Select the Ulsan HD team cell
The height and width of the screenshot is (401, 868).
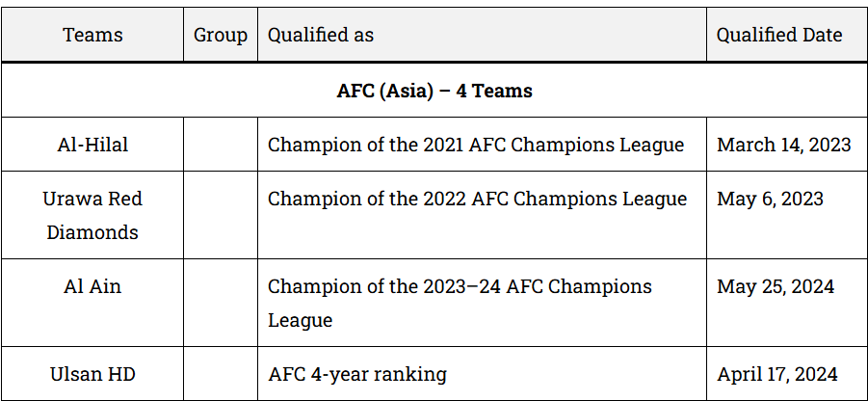[x=92, y=374]
